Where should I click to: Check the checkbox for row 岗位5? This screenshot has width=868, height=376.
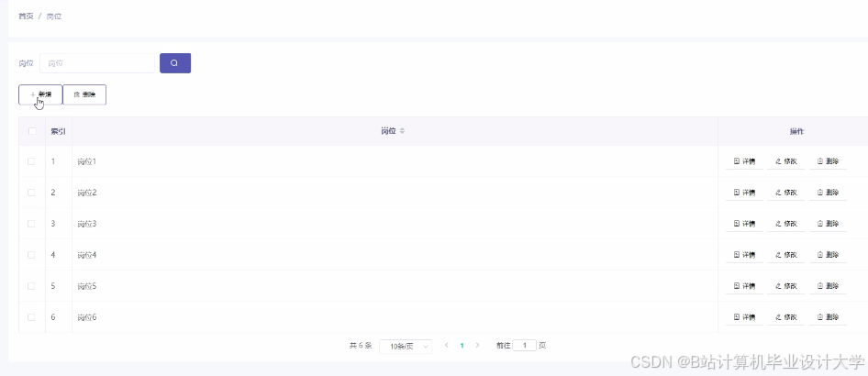31,286
